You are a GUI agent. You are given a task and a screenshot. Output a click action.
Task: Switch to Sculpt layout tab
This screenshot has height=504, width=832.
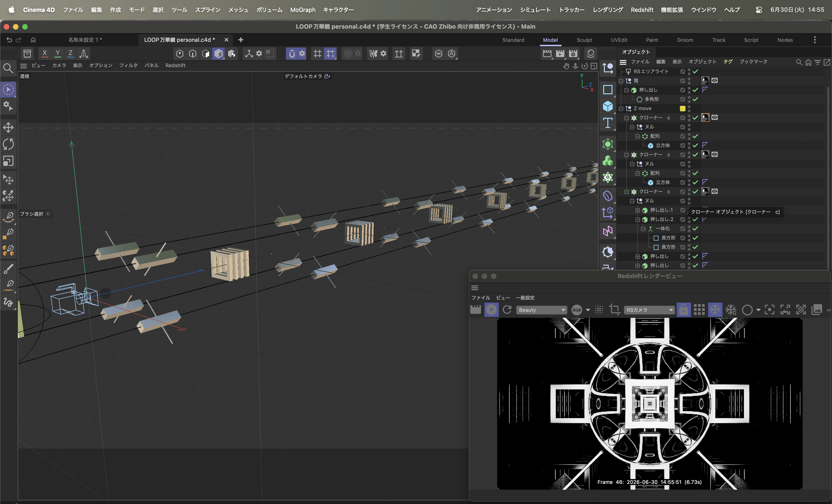[584, 40]
